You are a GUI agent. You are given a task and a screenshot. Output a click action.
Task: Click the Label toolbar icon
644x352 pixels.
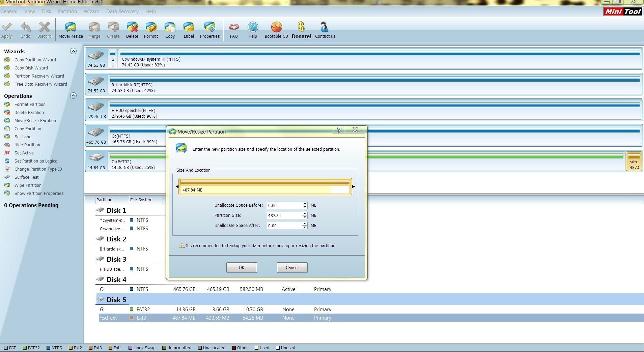point(189,27)
